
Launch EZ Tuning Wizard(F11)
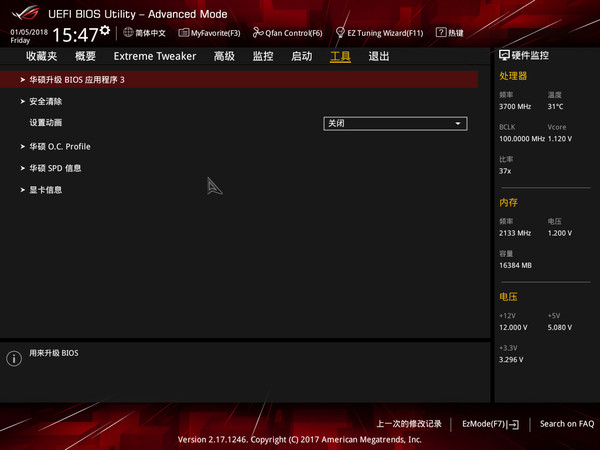(x=385, y=33)
